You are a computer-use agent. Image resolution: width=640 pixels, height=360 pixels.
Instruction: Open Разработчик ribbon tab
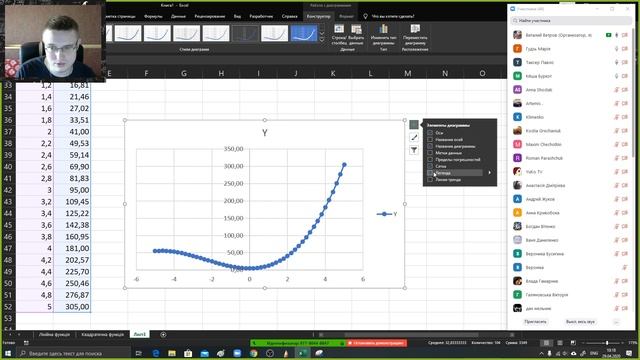pyautogui.click(x=261, y=16)
